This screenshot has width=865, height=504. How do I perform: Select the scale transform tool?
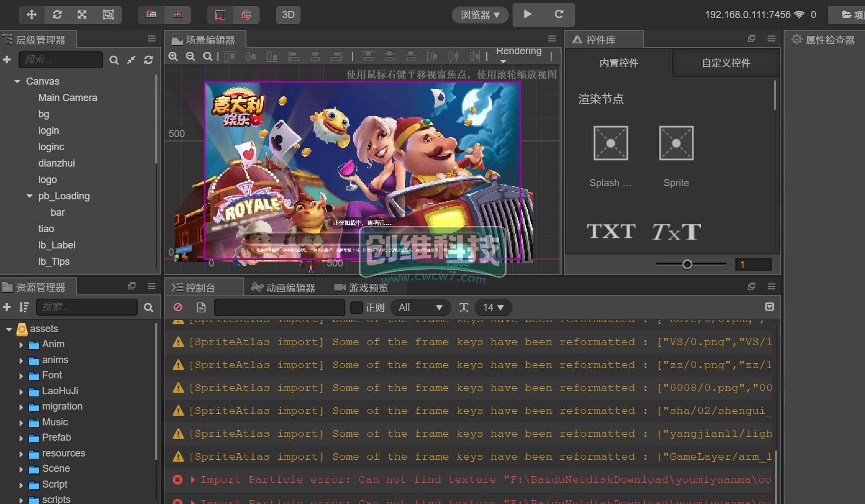pyautogui.click(x=82, y=15)
